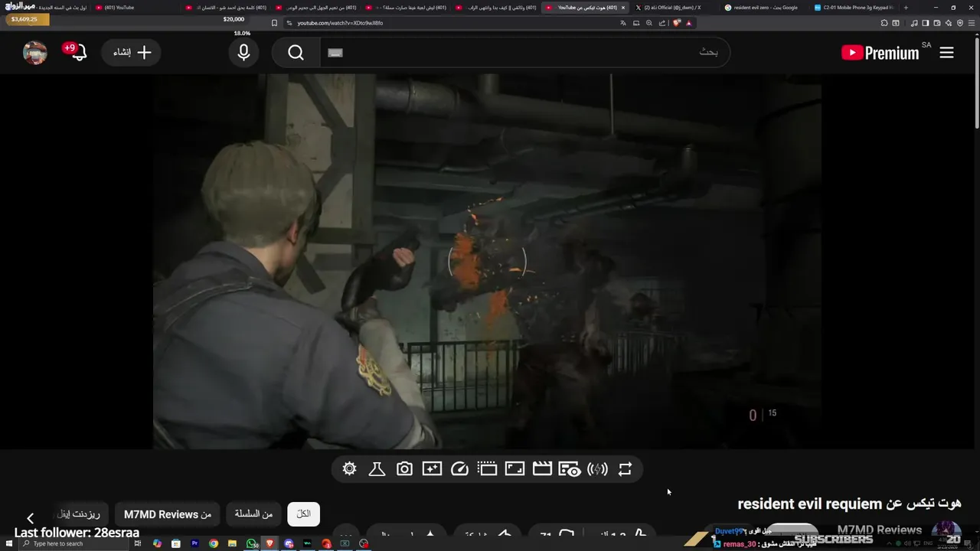Click the expand-to-window corner brackets icon
This screenshot has width=980, height=551.
click(x=514, y=469)
